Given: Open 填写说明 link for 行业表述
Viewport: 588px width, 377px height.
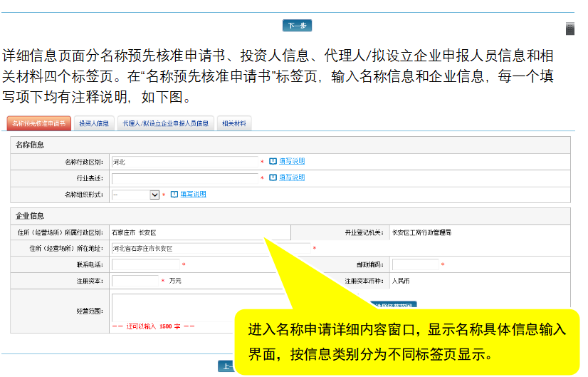Looking at the screenshot, I should click(292, 177).
